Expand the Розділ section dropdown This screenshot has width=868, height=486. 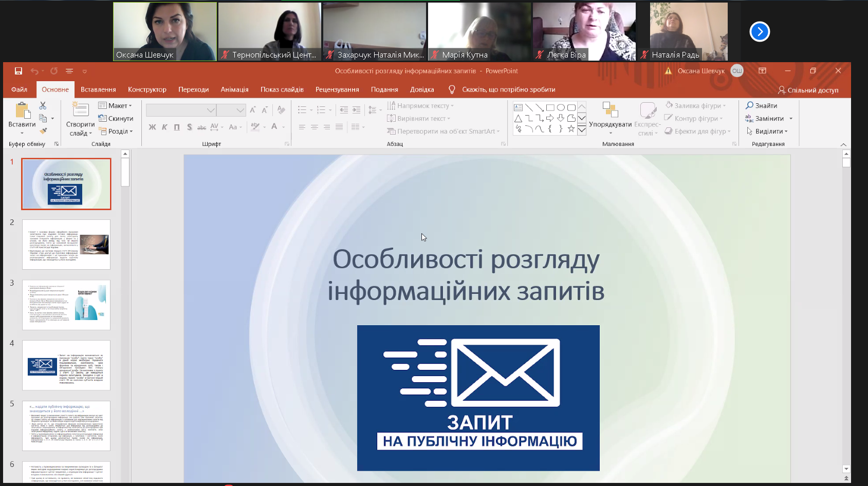116,132
